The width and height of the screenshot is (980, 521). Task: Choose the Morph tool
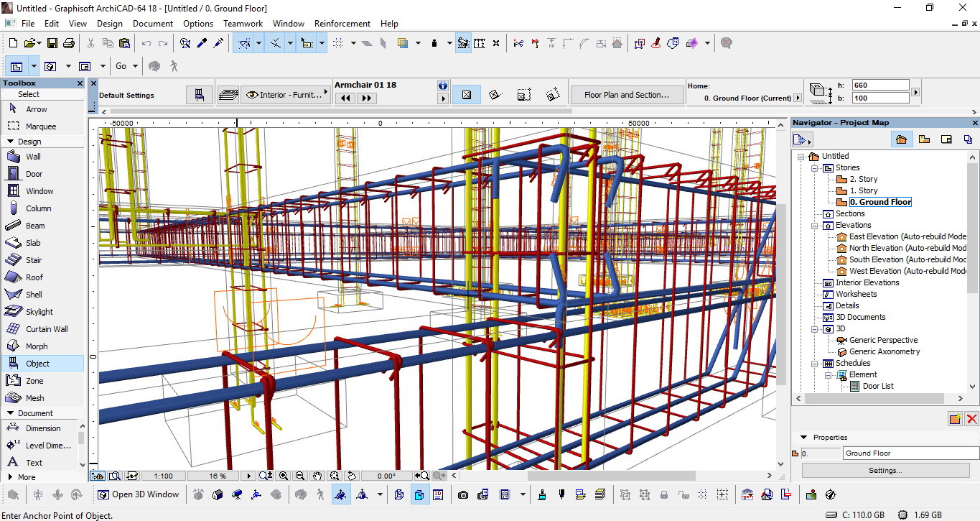tap(42, 346)
